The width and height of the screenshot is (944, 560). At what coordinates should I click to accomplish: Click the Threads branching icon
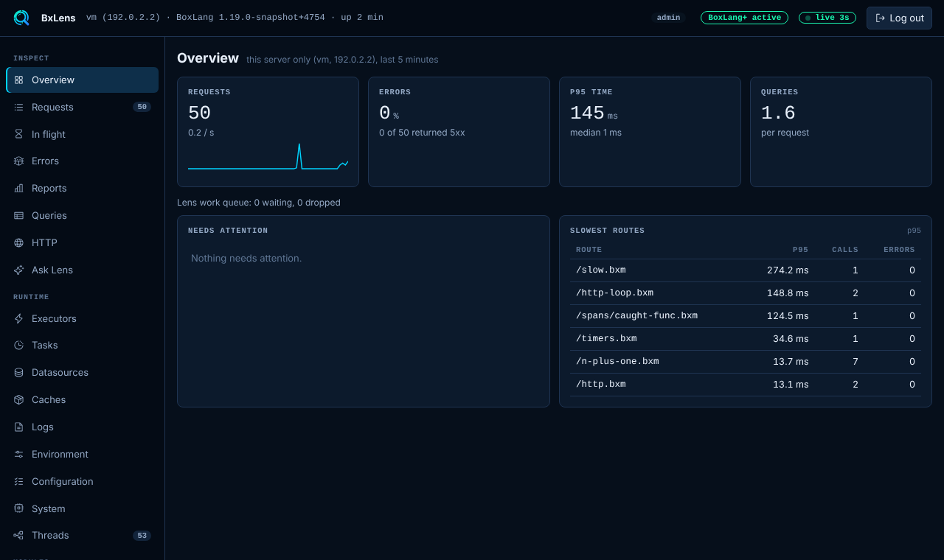click(18, 535)
